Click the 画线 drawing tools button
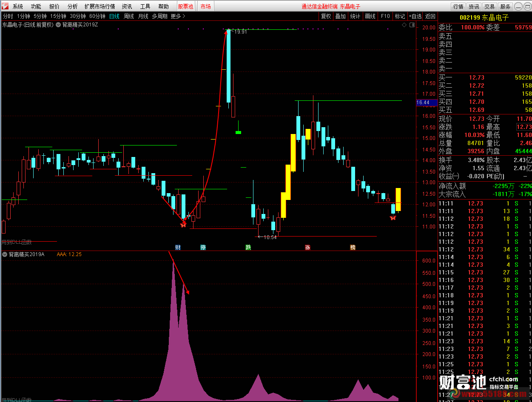Image resolution: width=532 pixels, height=402 pixels. pos(370,16)
